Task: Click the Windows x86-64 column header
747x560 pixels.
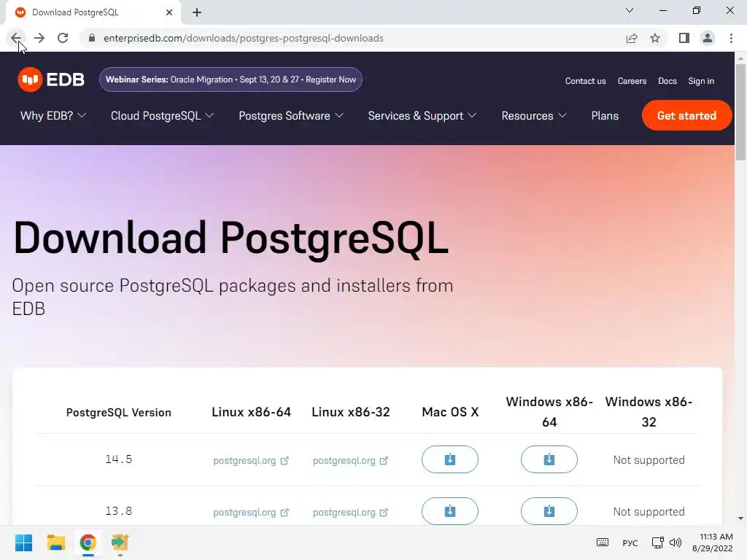Action: click(549, 412)
